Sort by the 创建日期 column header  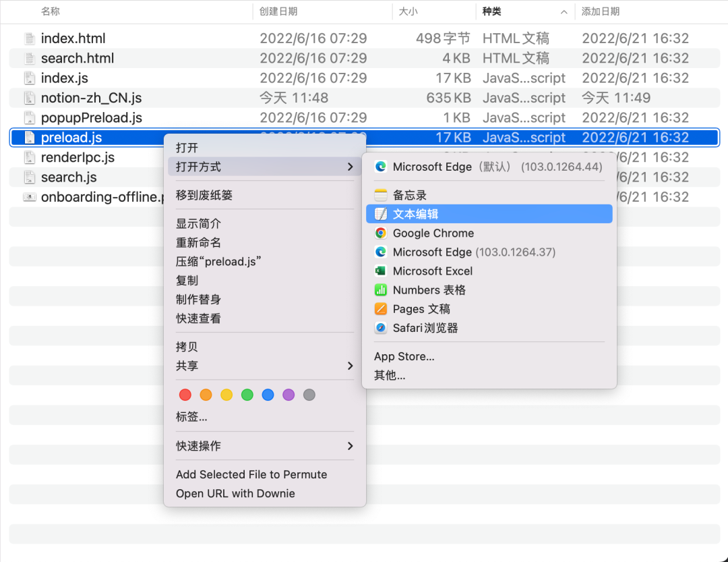point(278,11)
